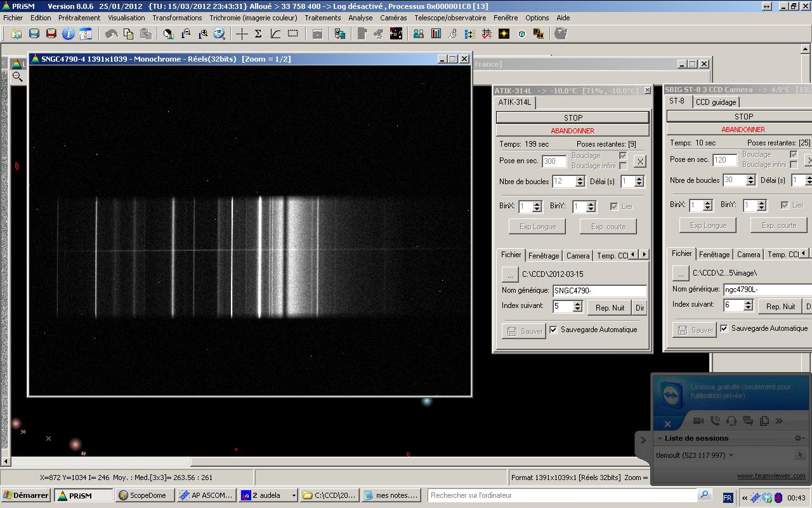Open image info with the blue 'i' icon
Image resolution: width=812 pixels, height=508 pixels.
(68, 34)
